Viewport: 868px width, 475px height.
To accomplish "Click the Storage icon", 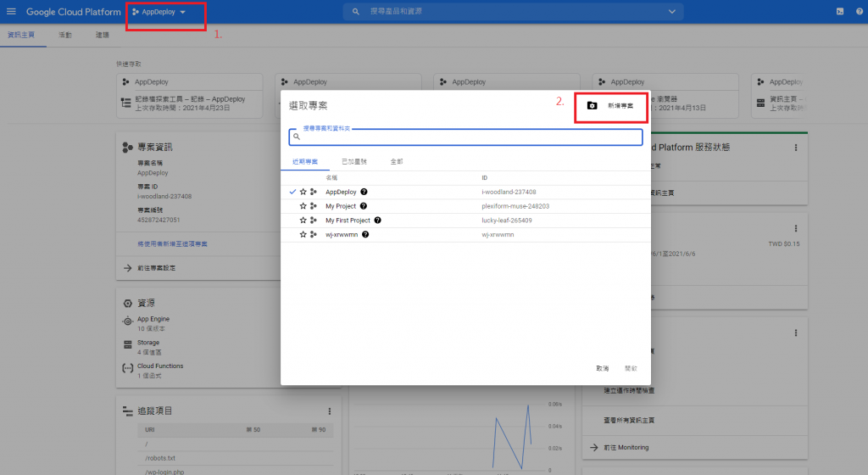I will (127, 344).
